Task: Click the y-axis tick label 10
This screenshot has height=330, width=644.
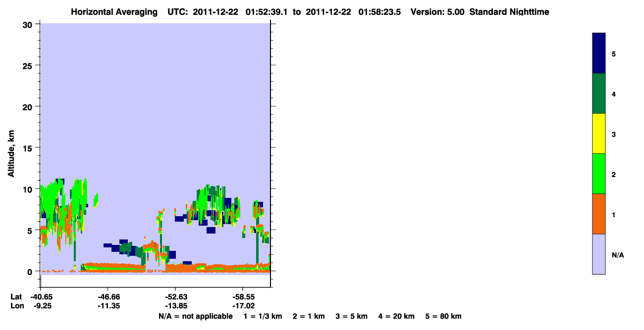Action: point(28,189)
